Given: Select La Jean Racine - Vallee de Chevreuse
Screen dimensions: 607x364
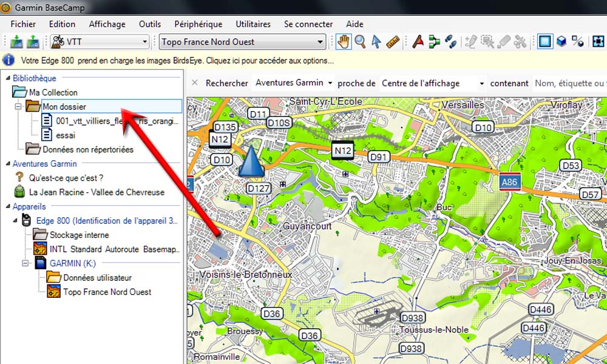Looking at the screenshot, I should [97, 192].
